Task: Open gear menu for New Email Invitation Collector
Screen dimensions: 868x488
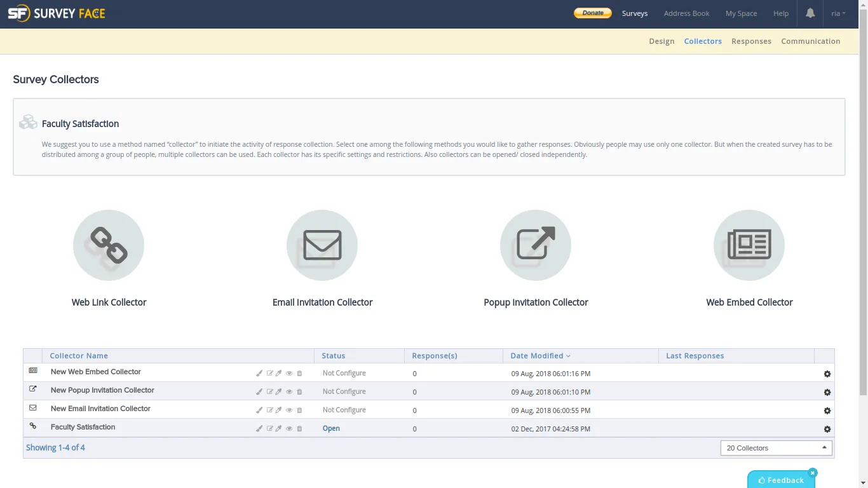Action: pyautogui.click(x=827, y=411)
